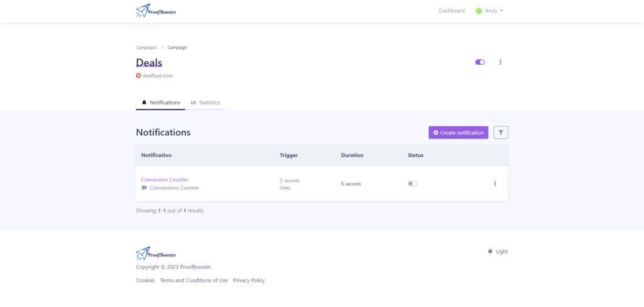Screen dimensions: 644x307
Task: Click the Light theme sun icon
Action: [490, 252]
